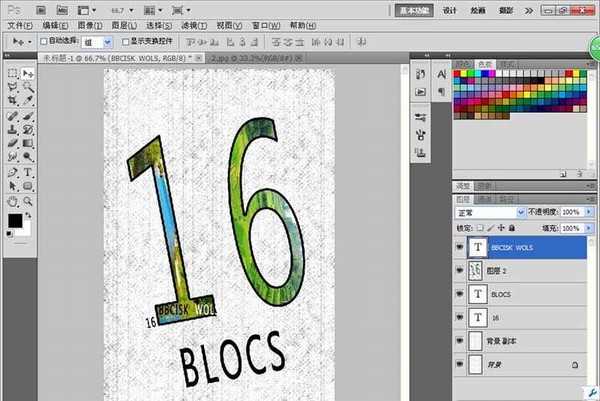This screenshot has height=401, width=600.
Task: Click the Essentials workspace button
Action: point(412,10)
